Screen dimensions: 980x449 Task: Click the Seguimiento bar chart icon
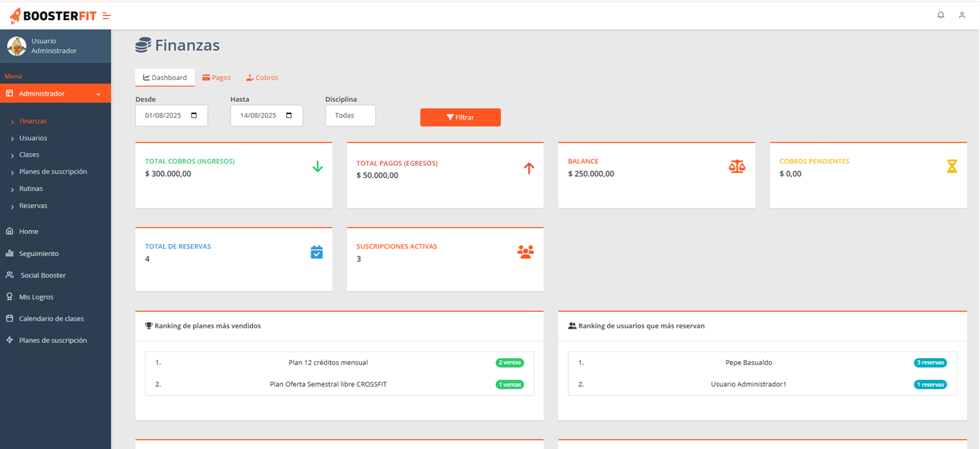[10, 254]
